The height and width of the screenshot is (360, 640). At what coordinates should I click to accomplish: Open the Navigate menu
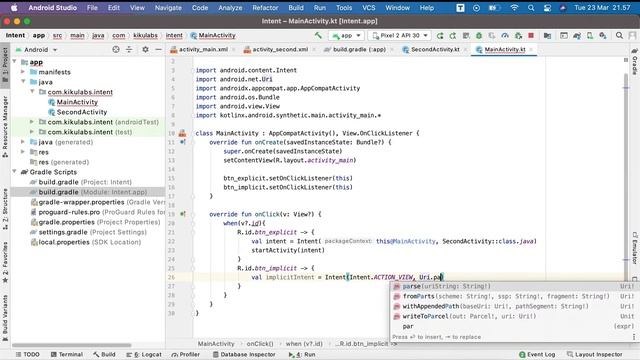click(x=168, y=8)
